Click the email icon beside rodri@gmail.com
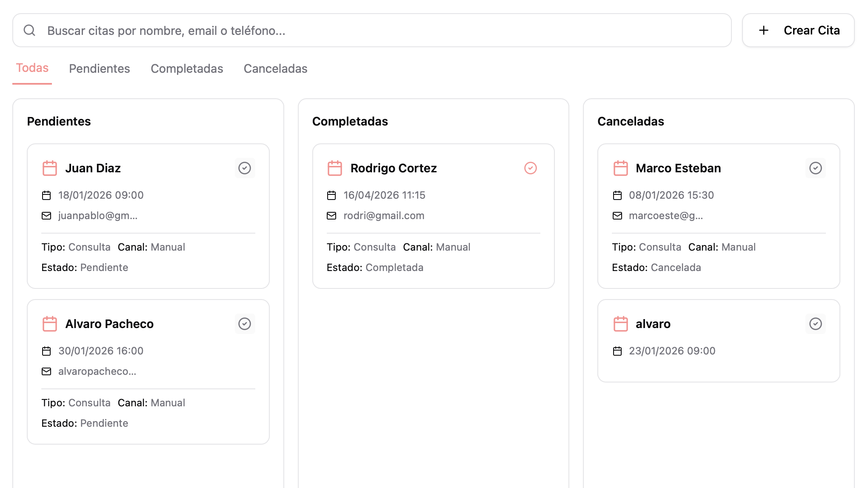 331,216
